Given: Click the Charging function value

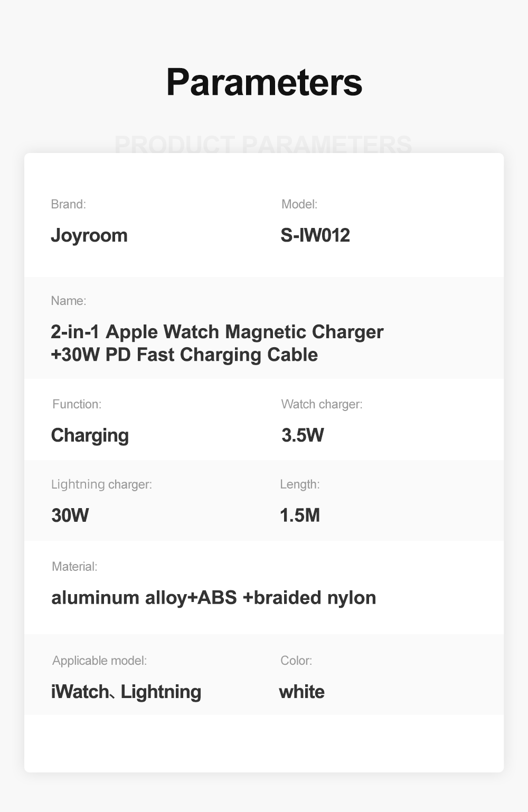Looking at the screenshot, I should click(90, 435).
